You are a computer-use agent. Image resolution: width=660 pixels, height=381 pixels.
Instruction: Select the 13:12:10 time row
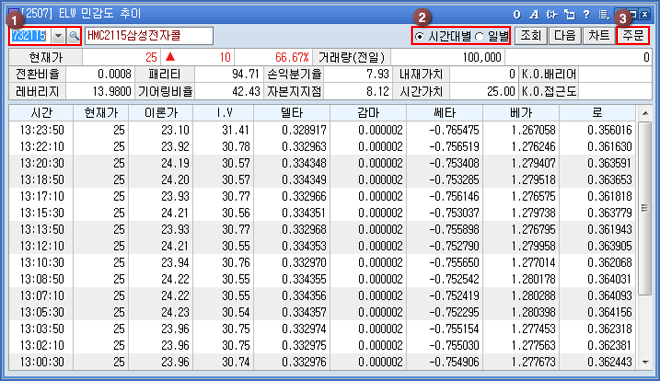322,246
